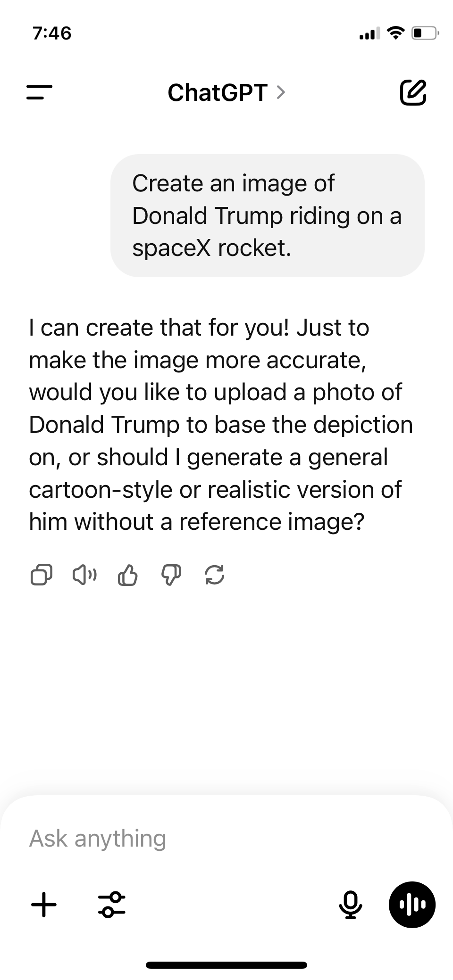Image resolution: width=453 pixels, height=980 pixels.
Task: Tap the assistant reply text paragraph
Action: click(x=221, y=424)
